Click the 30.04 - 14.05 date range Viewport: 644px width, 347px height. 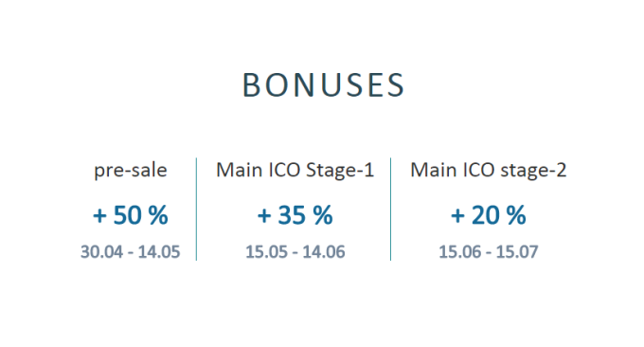point(131,251)
